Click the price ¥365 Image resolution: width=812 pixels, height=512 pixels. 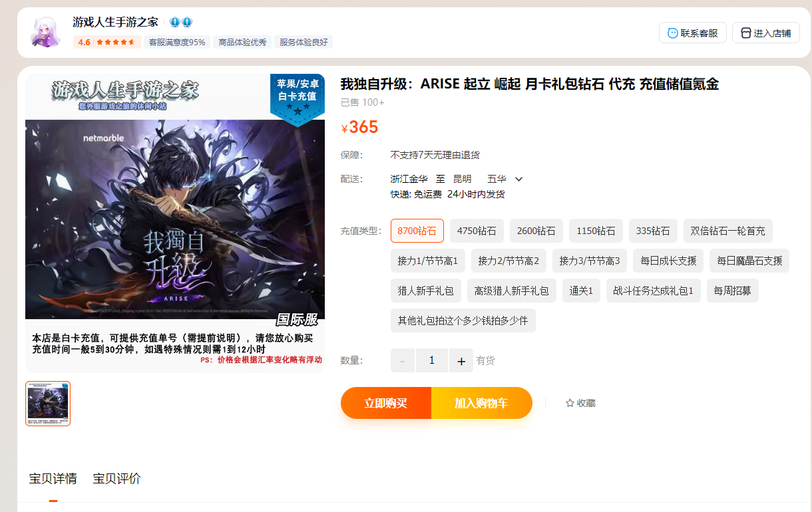pyautogui.click(x=359, y=128)
